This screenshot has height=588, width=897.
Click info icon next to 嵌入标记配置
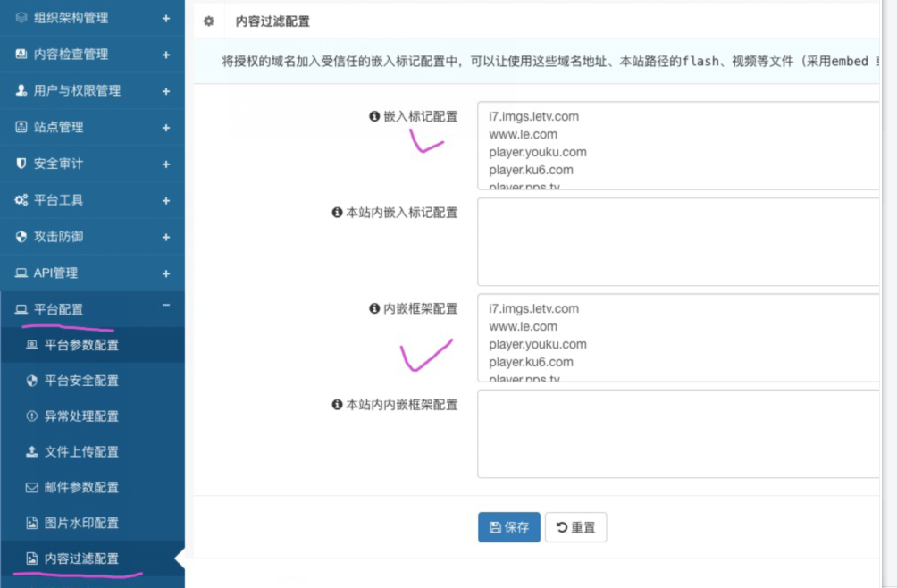(x=374, y=116)
